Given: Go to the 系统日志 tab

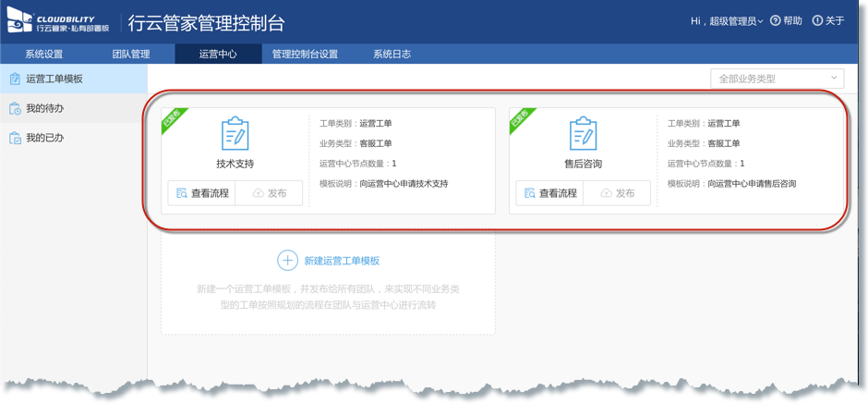Looking at the screenshot, I should (392, 55).
